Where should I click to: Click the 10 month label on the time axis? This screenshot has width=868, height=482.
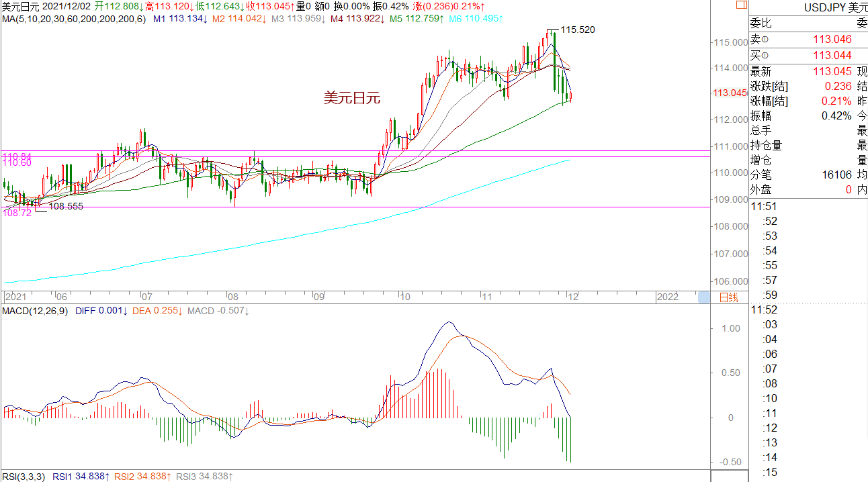click(x=404, y=296)
